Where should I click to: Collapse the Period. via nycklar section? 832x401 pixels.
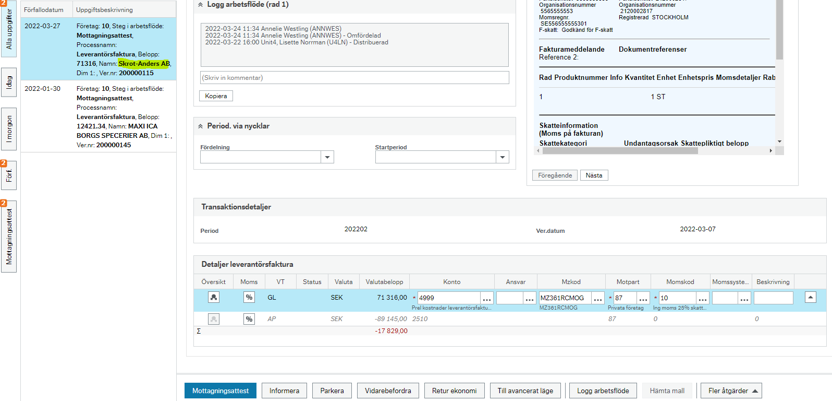click(200, 126)
